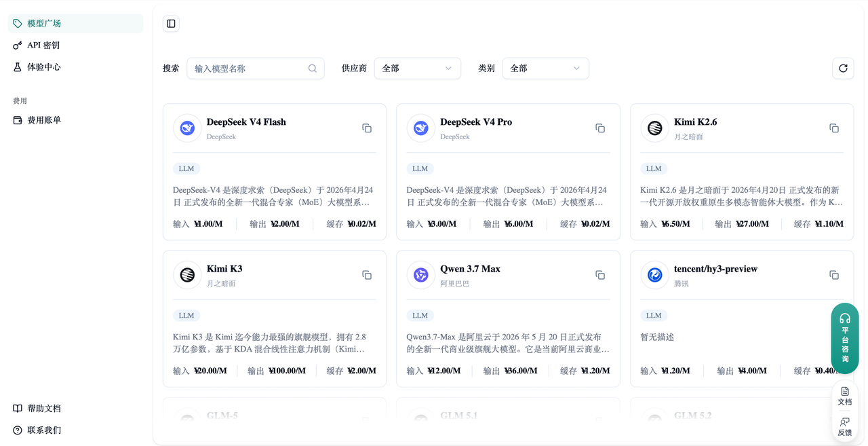Click the ¥100.00/M output price of Kimi K3
Viewport: 868px width, 446px height.
click(x=287, y=371)
